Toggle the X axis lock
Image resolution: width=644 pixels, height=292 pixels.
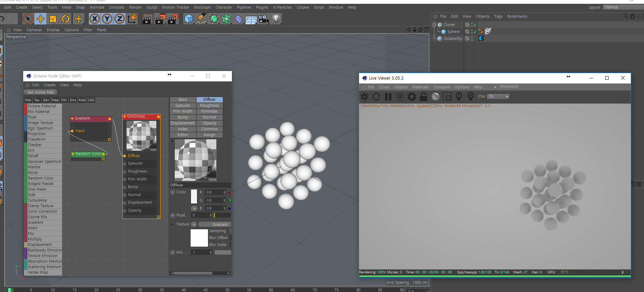(94, 19)
